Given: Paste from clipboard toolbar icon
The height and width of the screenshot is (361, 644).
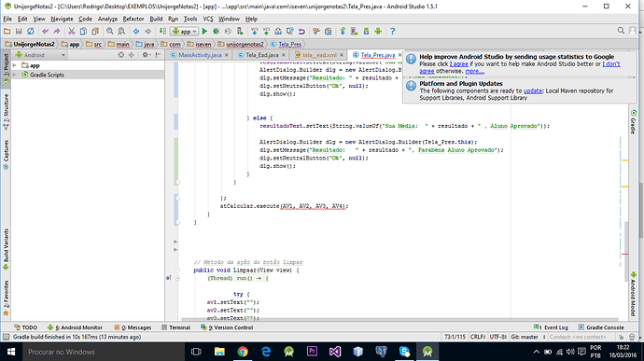Looking at the screenshot, I should click(95, 31).
